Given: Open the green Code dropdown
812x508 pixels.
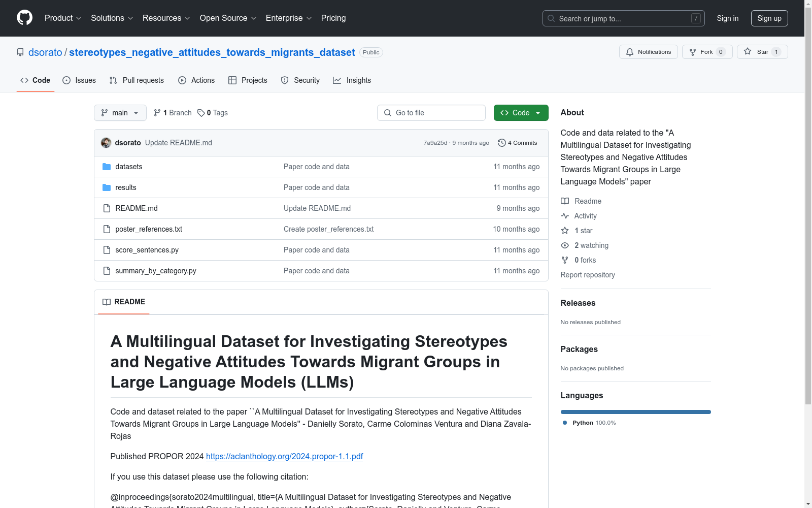Looking at the screenshot, I should pos(521,113).
